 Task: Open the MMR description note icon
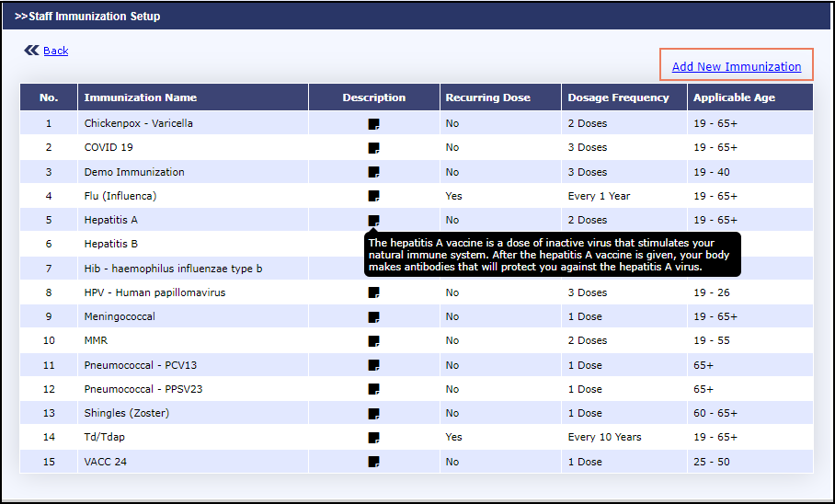373,341
